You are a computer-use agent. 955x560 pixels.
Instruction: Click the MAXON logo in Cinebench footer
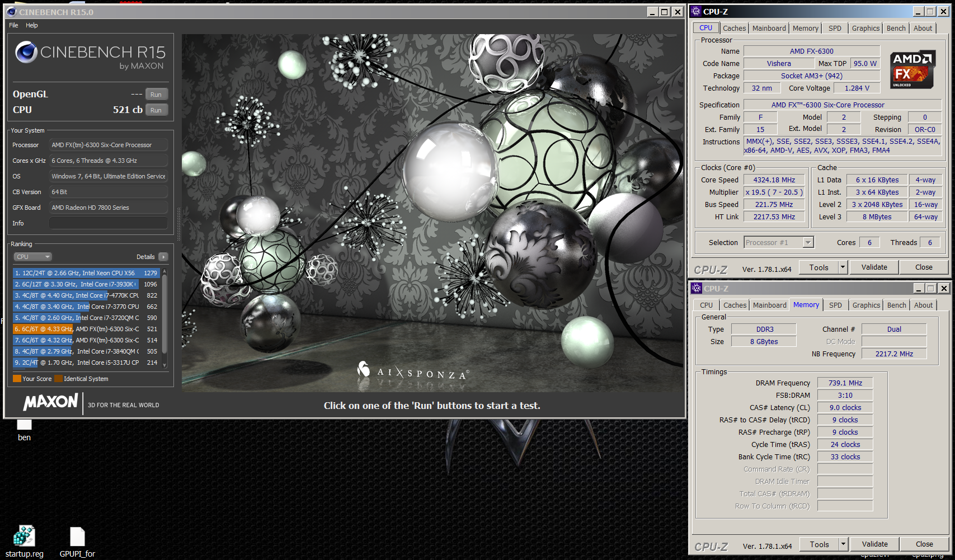[50, 402]
